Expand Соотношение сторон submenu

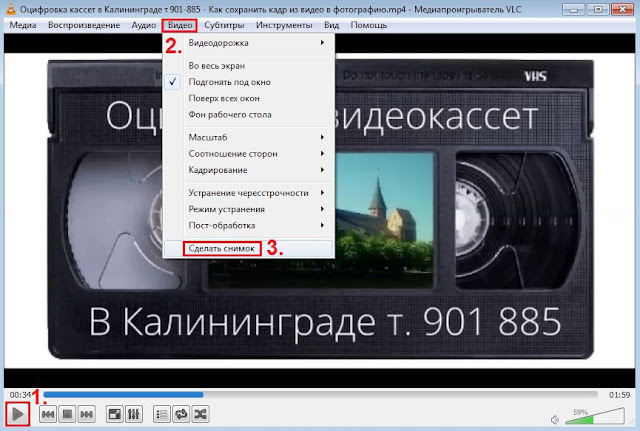point(249,154)
